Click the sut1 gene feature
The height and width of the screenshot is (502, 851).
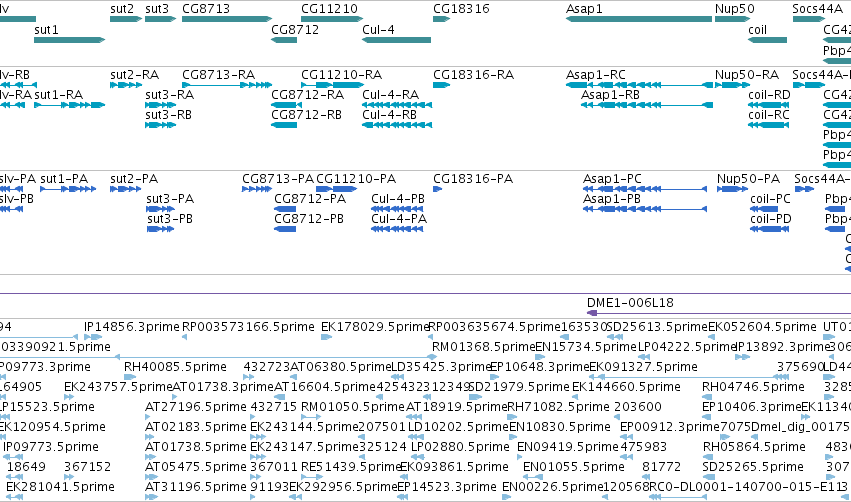(69, 40)
